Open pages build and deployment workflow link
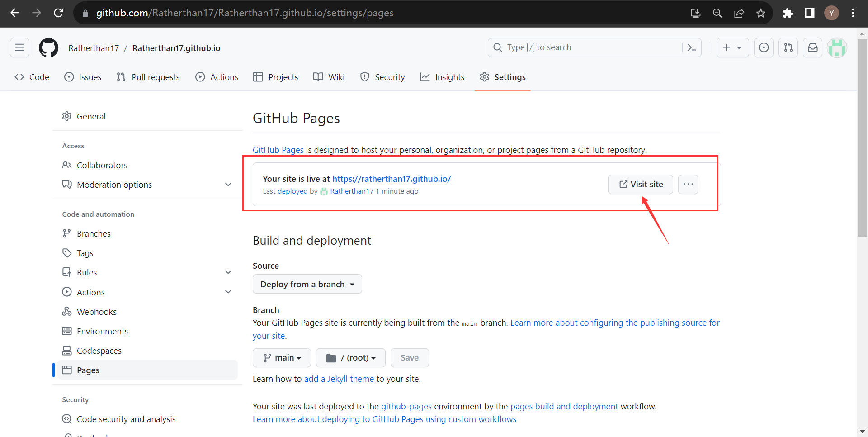This screenshot has width=868, height=437. [x=564, y=406]
